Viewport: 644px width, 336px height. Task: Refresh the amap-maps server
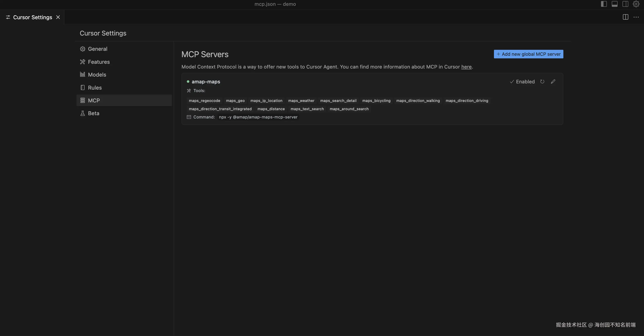542,82
